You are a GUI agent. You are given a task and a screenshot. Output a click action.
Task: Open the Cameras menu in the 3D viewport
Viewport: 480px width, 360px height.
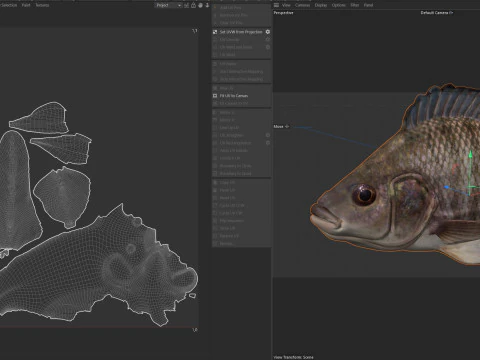point(302,5)
